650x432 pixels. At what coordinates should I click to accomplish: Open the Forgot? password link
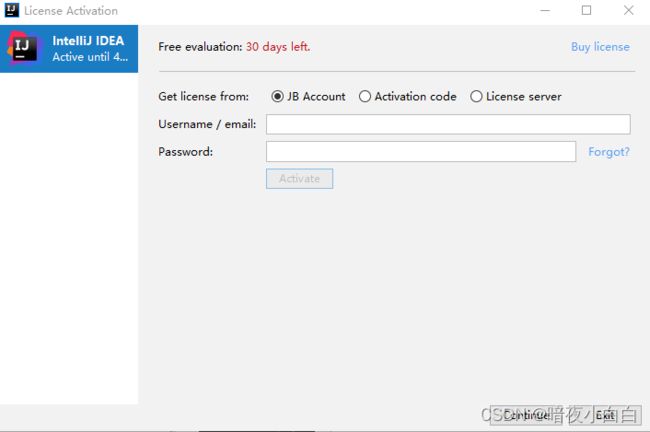609,152
